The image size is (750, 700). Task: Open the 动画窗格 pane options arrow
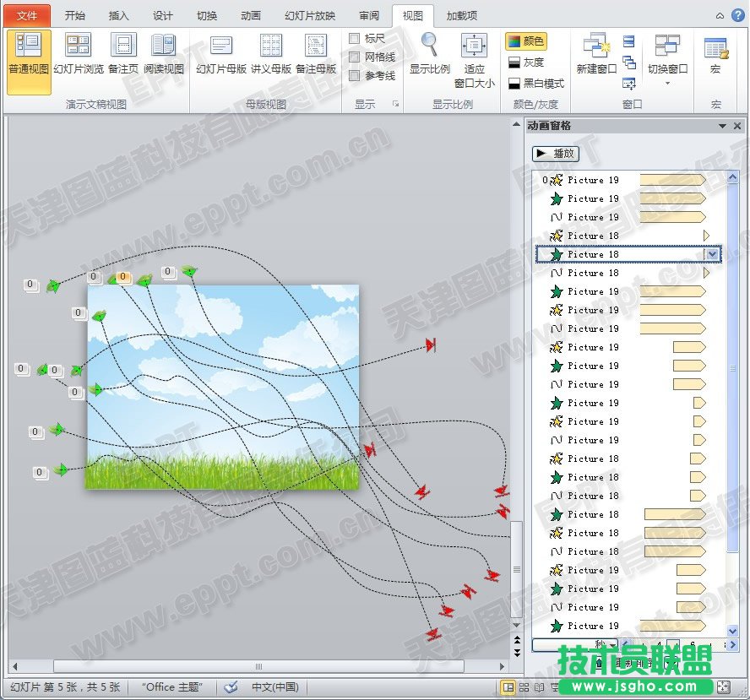[722, 126]
